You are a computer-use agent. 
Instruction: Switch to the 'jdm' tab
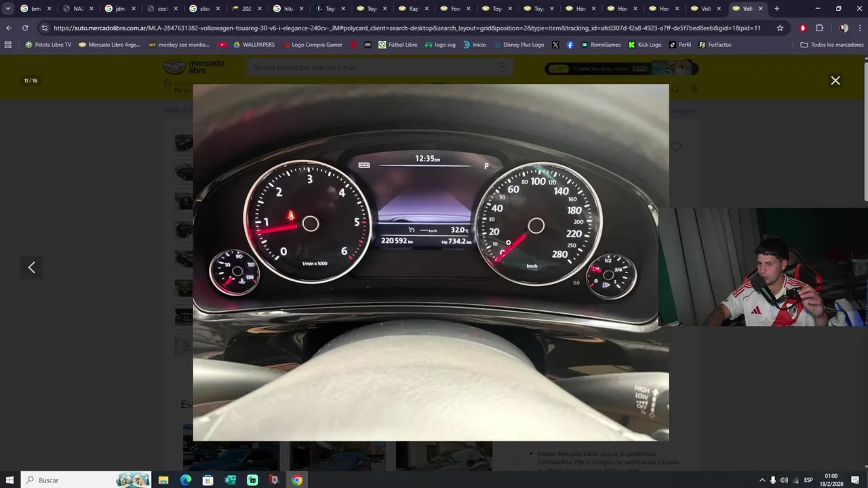[x=120, y=9]
